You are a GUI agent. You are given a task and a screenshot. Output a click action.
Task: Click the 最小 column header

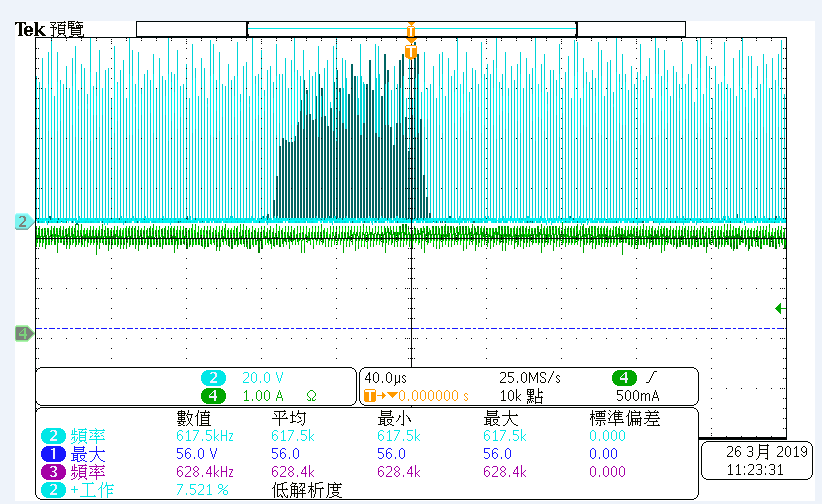pyautogui.click(x=395, y=419)
